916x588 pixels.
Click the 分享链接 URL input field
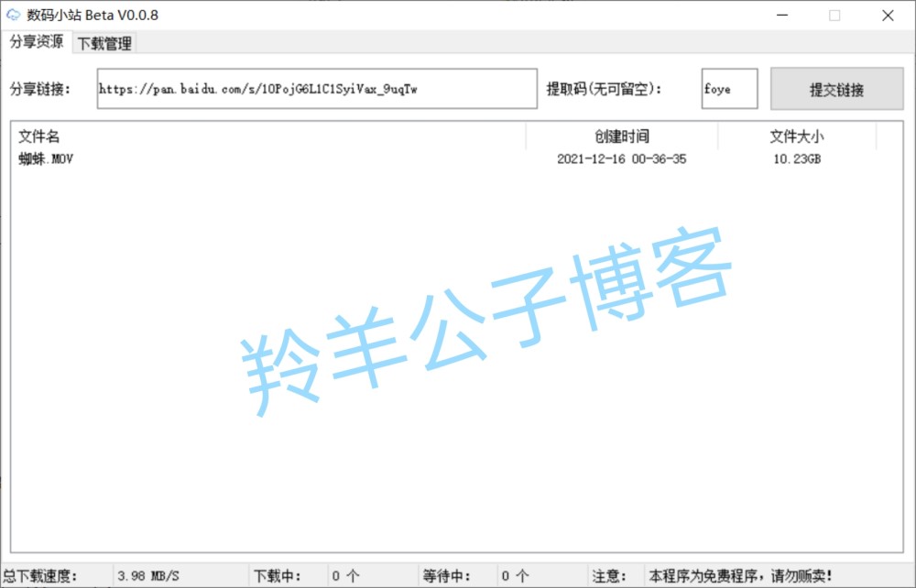(x=317, y=89)
